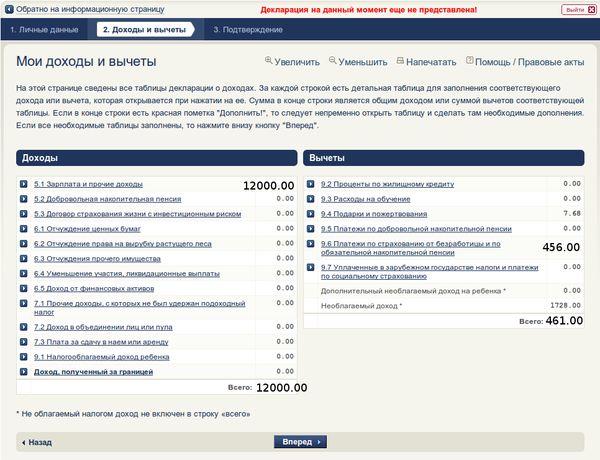This screenshot has width=600, height=460.
Task: Click the Выйти logout button
Action: (579, 10)
